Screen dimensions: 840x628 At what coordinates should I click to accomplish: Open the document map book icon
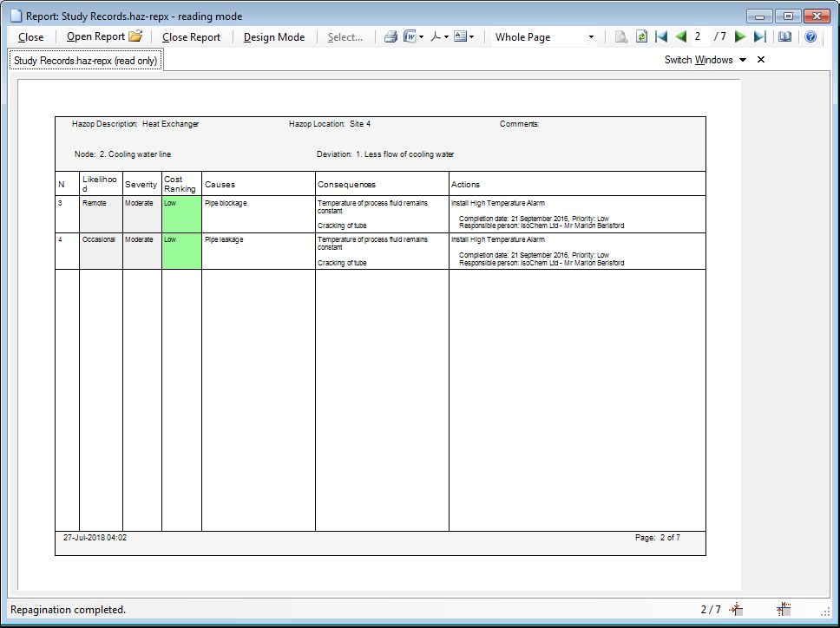[x=784, y=36]
